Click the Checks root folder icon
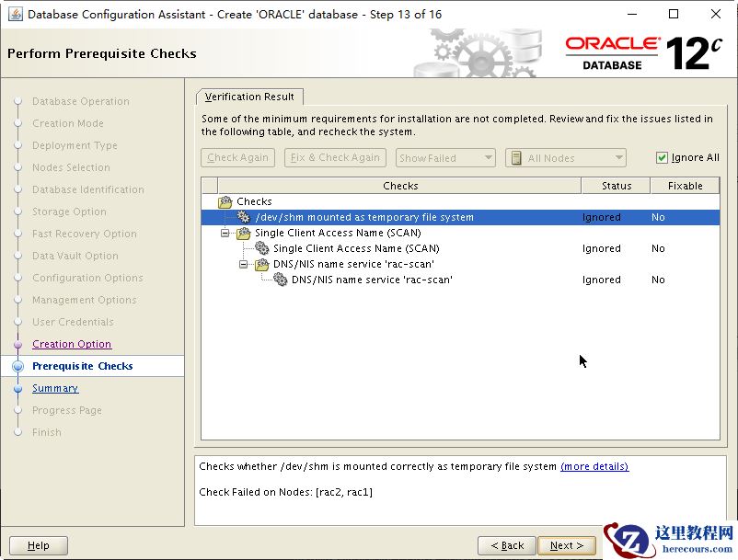Screen dimensions: 738x560 (x=225, y=201)
